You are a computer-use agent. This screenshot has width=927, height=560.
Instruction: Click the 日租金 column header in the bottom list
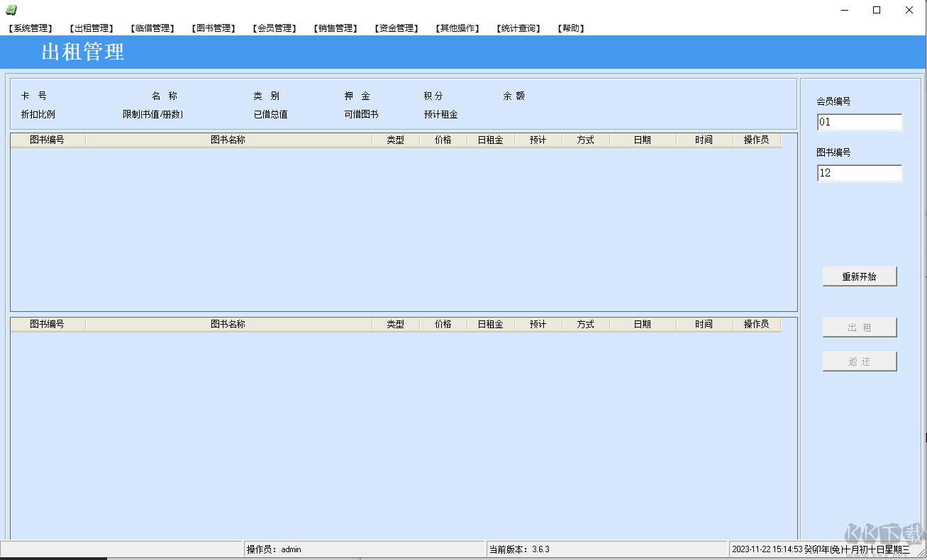click(x=489, y=324)
